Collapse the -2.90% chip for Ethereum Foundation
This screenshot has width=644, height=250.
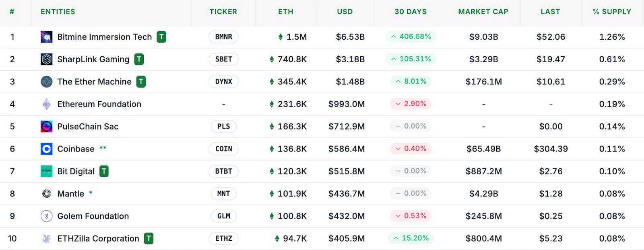tap(411, 104)
